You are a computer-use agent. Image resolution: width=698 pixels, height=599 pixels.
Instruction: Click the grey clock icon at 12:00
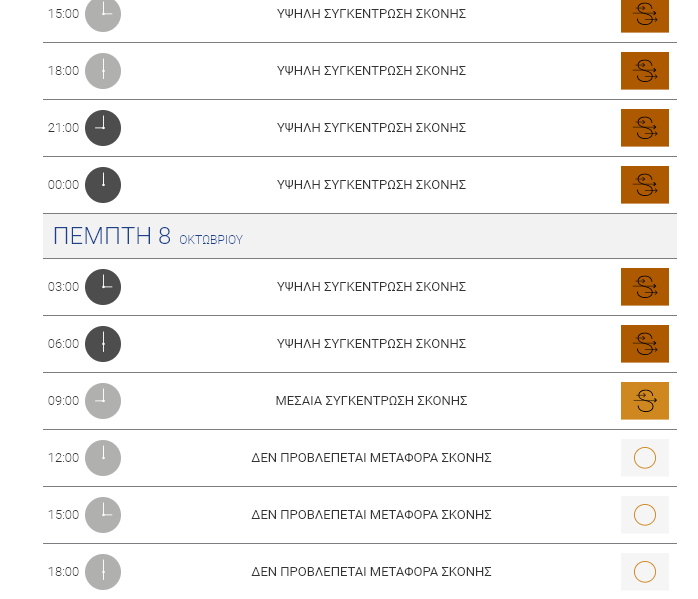point(103,457)
